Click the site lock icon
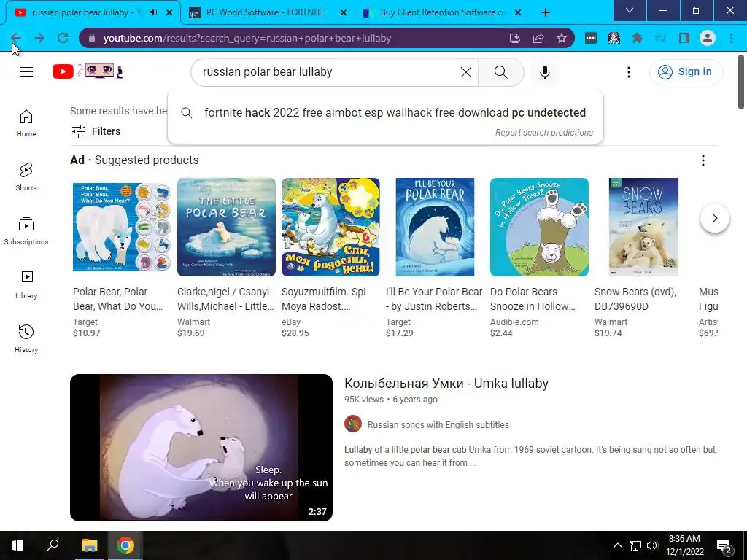The width and height of the screenshot is (747, 560). coord(92,38)
